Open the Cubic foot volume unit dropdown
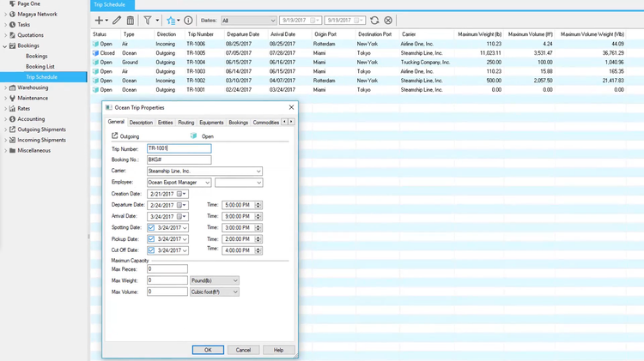This screenshot has width=644, height=361. 215,292
